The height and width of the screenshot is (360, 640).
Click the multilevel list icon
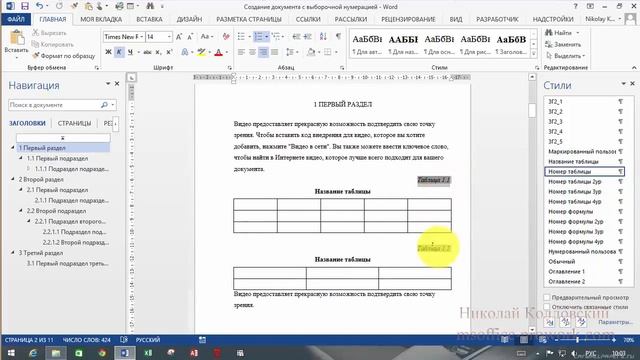click(x=276, y=37)
